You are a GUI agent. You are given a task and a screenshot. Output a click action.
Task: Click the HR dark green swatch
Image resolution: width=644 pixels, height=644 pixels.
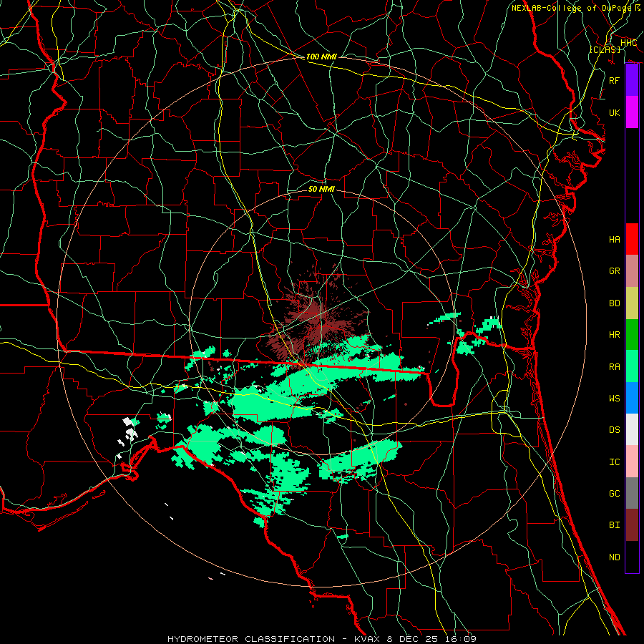pos(632,334)
